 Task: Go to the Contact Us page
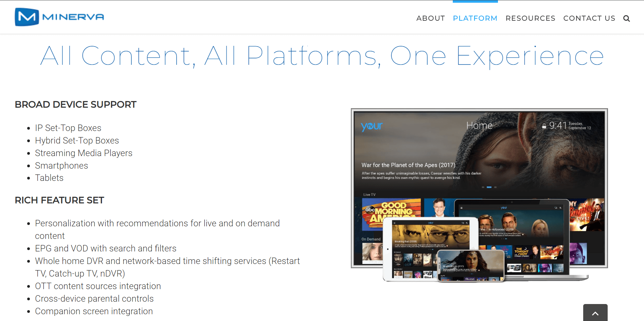click(x=589, y=18)
